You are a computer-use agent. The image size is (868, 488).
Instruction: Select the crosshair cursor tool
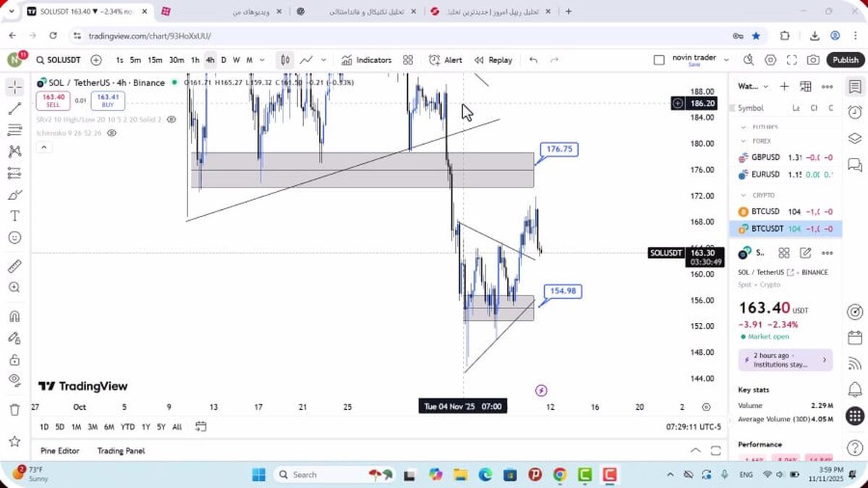(14, 88)
